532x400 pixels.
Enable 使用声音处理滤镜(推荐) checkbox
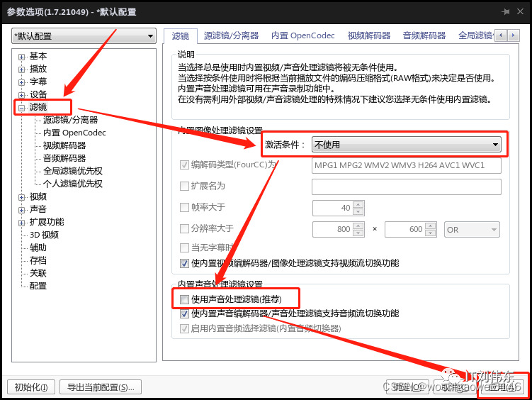pyautogui.click(x=184, y=299)
